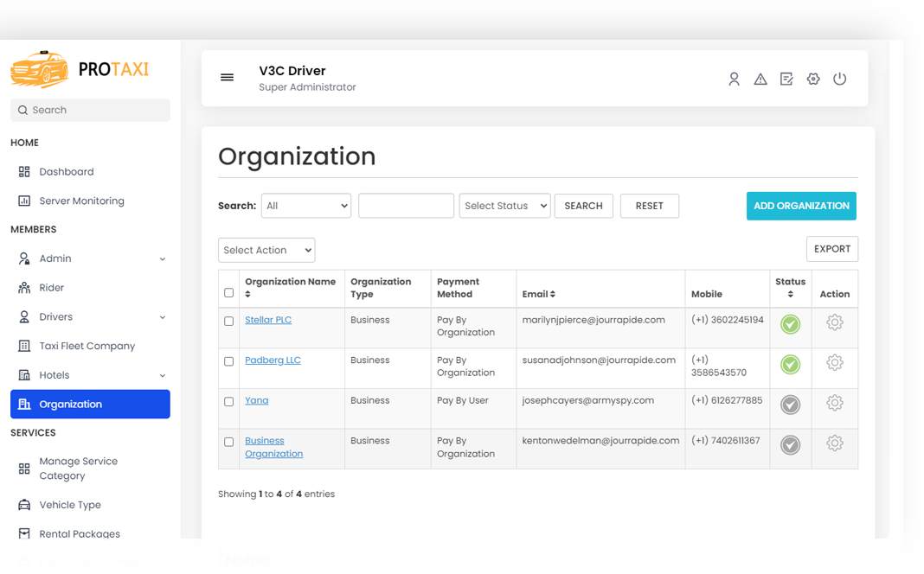Open the Stellar PLC organization link
924x574 pixels.
(268, 319)
